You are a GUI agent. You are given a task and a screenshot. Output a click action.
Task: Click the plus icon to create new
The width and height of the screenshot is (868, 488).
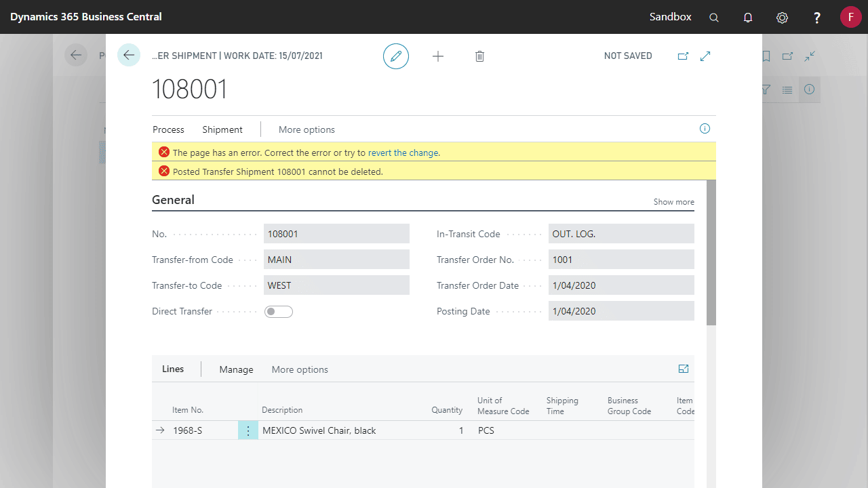(x=438, y=56)
